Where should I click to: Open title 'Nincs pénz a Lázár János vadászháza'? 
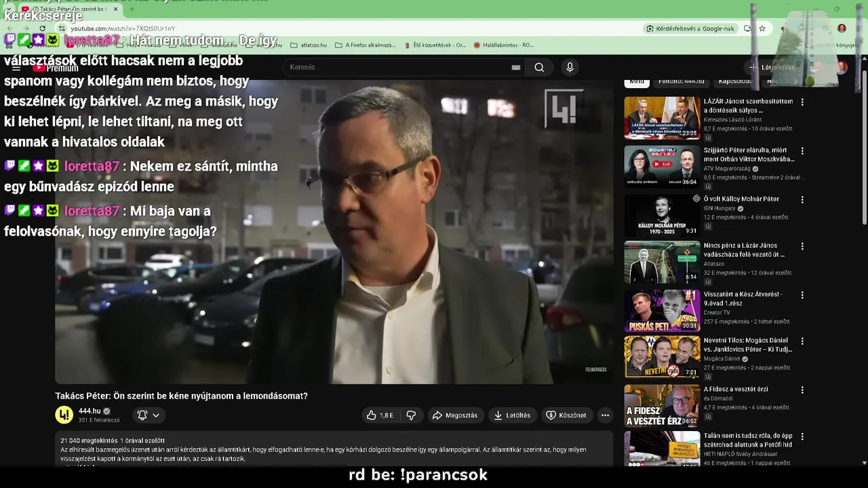[744, 250]
